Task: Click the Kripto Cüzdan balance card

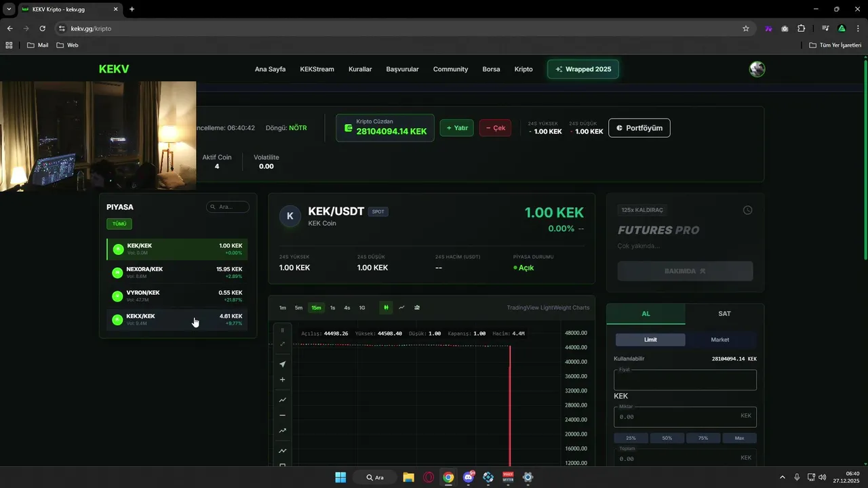Action: pyautogui.click(x=385, y=127)
